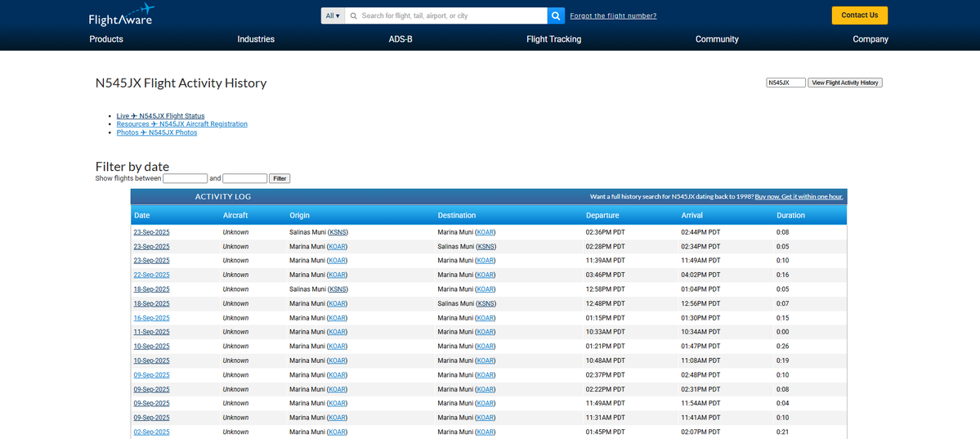Screen dimensions: 980x439
Task: Open the 11-Sep-2025 flight date link
Action: click(x=151, y=332)
